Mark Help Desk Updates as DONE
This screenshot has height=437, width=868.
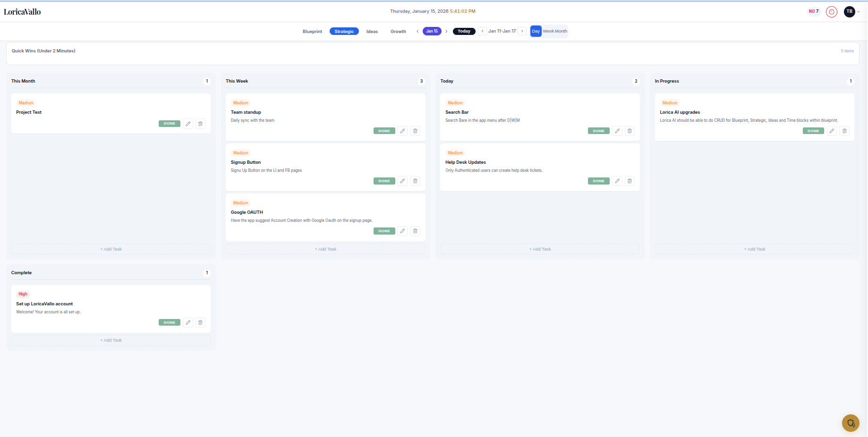(x=598, y=181)
